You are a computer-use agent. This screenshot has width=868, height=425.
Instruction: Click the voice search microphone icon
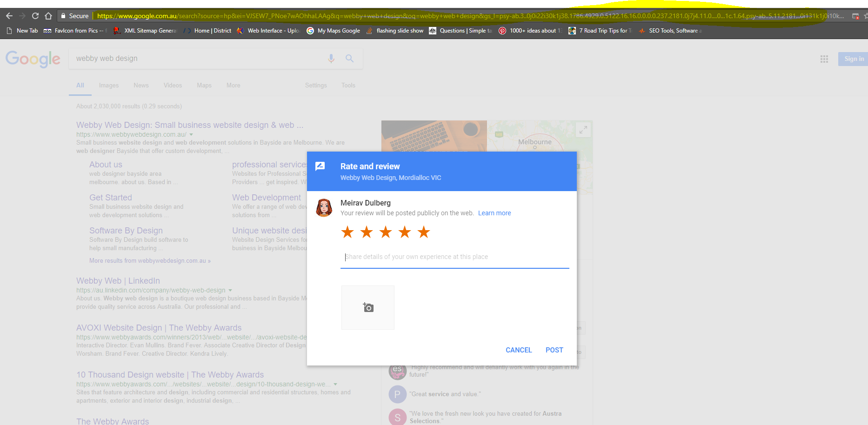click(x=331, y=59)
